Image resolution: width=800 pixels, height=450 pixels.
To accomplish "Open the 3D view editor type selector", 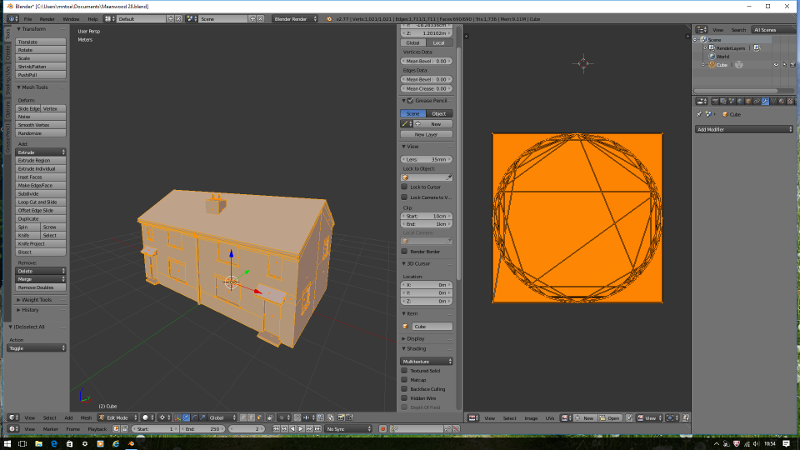I will pyautogui.click(x=14, y=417).
